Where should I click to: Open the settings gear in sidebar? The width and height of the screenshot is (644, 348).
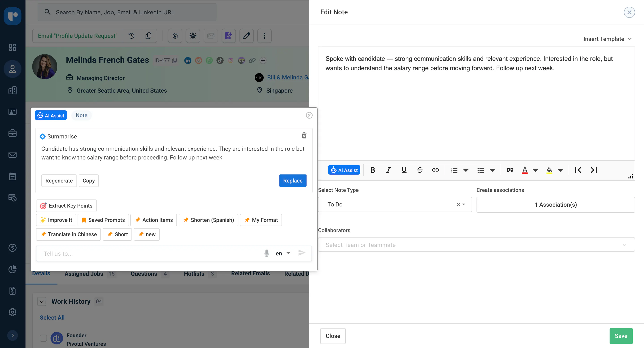pyautogui.click(x=13, y=312)
